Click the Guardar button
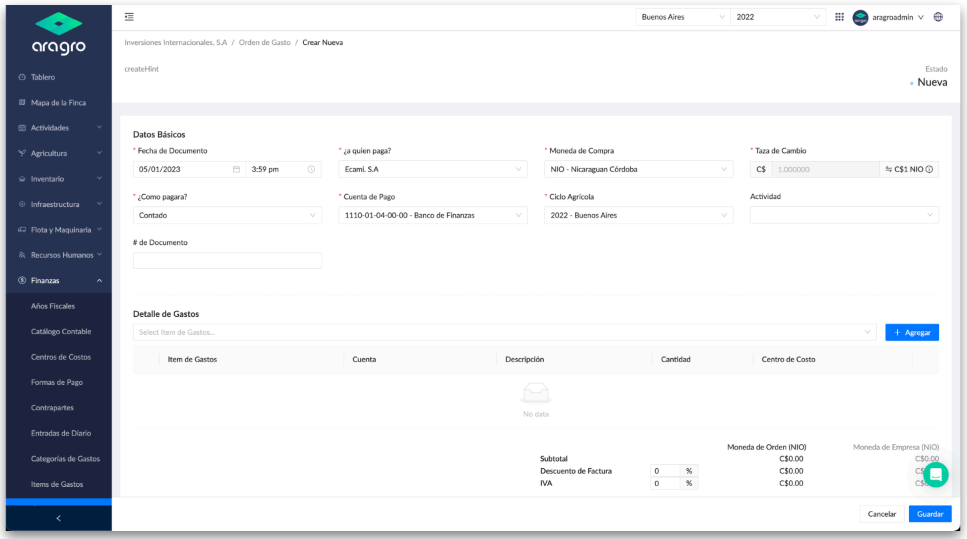The width and height of the screenshot is (967, 539). [930, 514]
